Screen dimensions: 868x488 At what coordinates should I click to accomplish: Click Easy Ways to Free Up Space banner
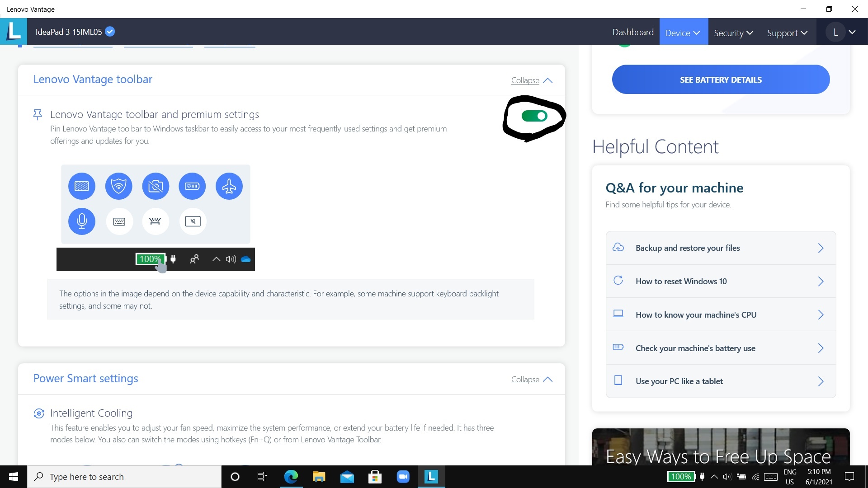pos(721,447)
